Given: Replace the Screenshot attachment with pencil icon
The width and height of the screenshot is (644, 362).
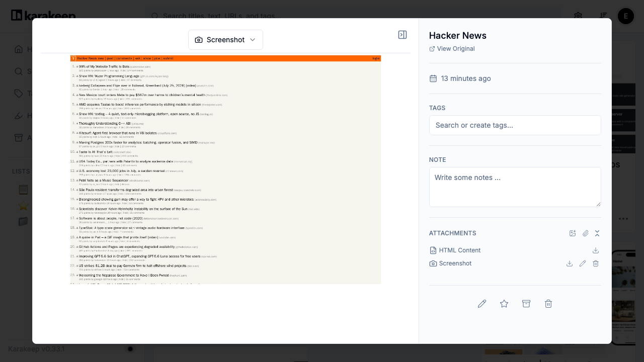Looking at the screenshot, I should (583, 263).
